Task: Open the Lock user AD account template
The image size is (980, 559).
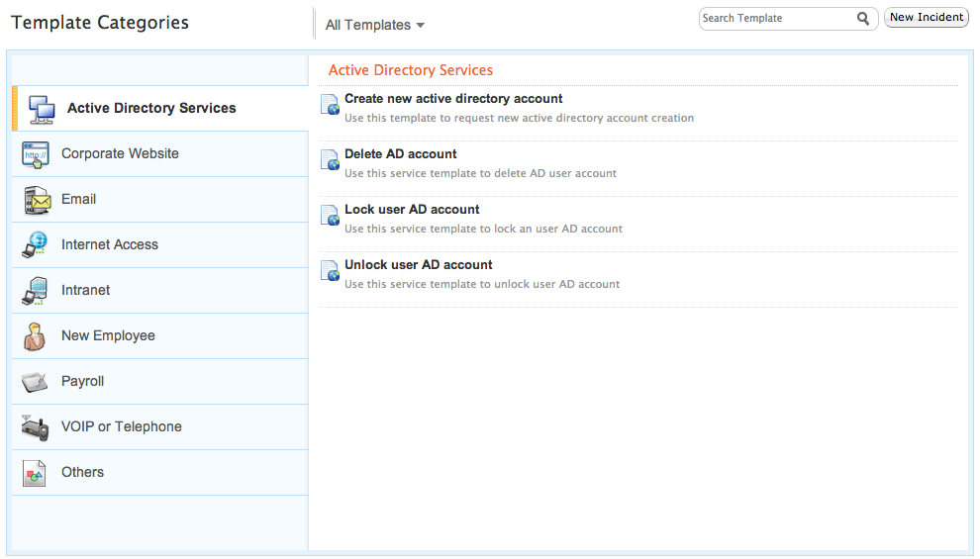Action: [412, 209]
